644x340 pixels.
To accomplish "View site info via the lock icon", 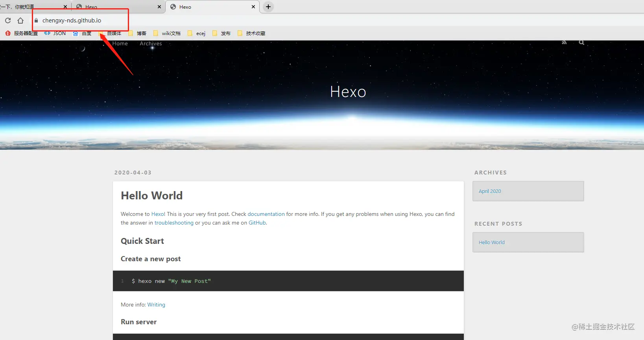I will 36,20.
